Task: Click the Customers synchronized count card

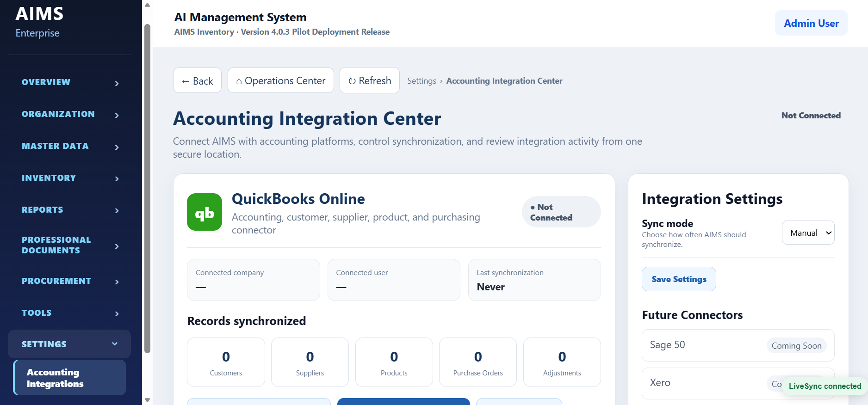Action: [226, 362]
